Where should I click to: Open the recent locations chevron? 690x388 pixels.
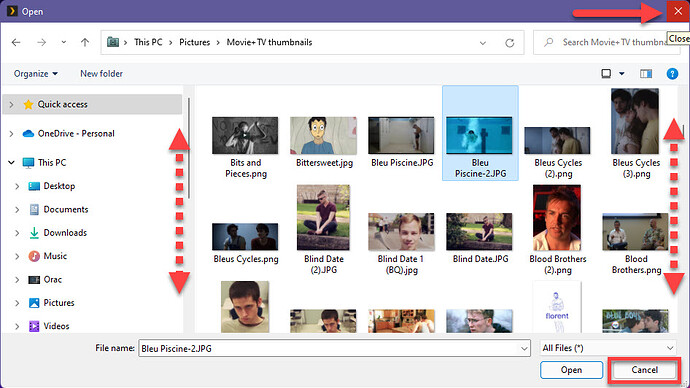64,42
